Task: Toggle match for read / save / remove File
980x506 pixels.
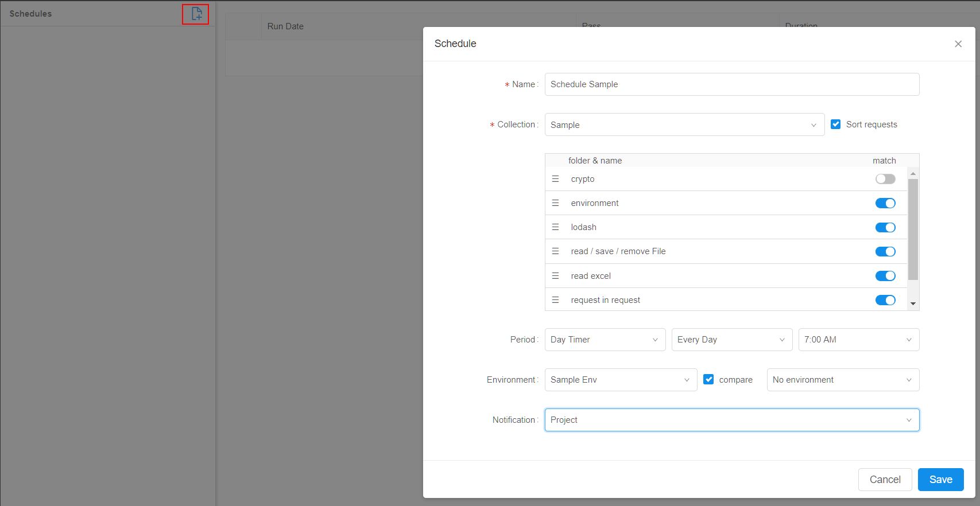Action: coord(885,251)
